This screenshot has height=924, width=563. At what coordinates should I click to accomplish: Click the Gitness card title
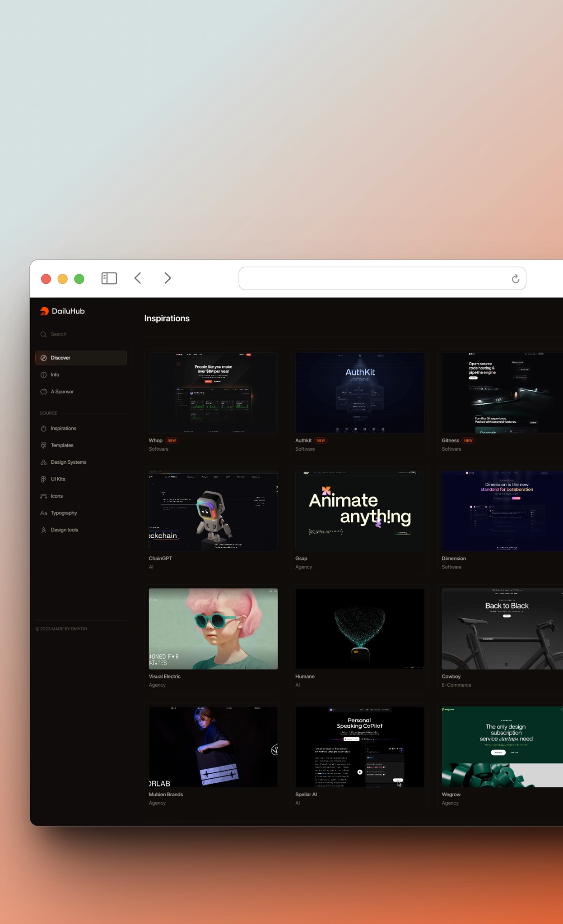[451, 440]
